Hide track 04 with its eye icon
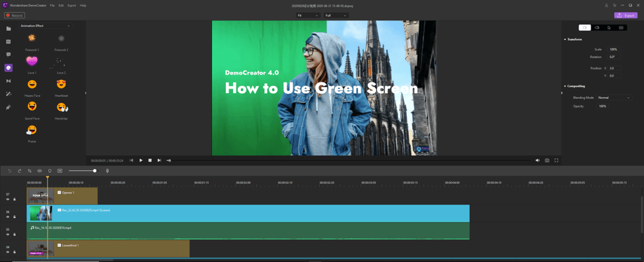The image size is (644, 262). (7, 251)
